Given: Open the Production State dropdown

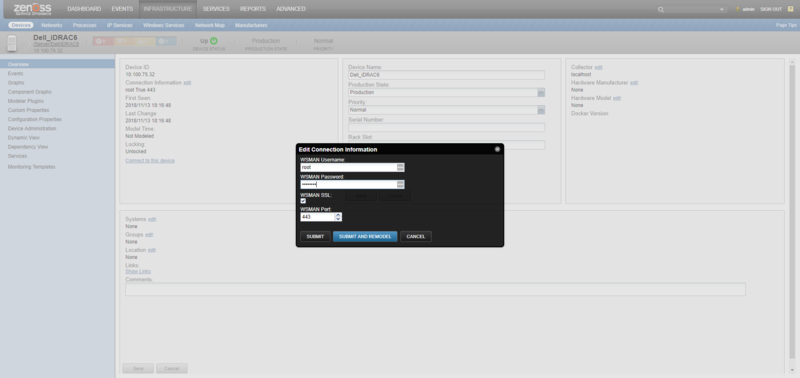Looking at the screenshot, I should click(x=541, y=92).
